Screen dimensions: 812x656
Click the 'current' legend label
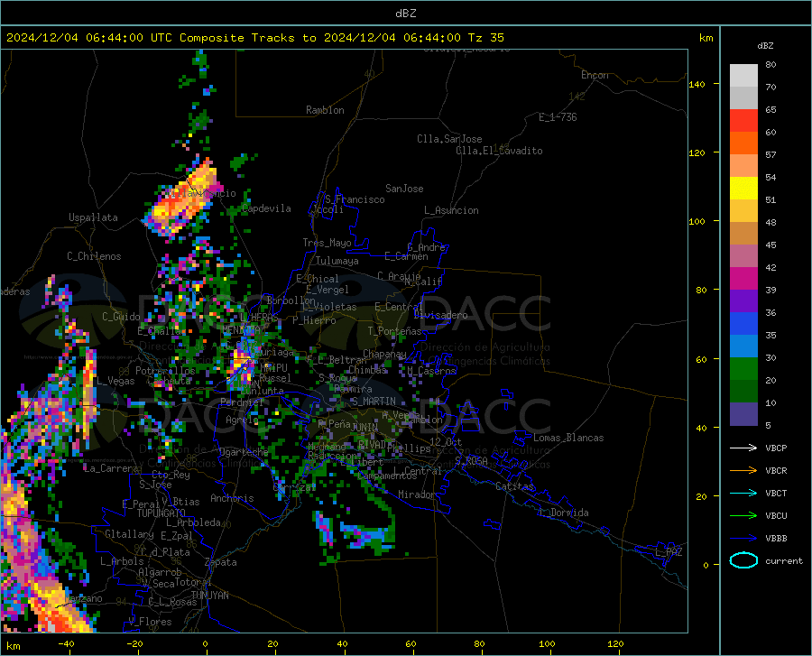[x=784, y=560]
